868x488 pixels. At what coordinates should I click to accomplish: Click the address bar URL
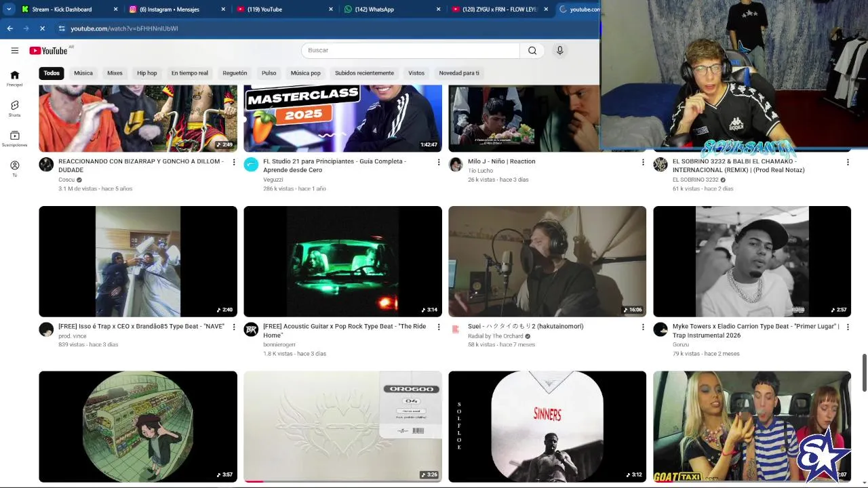click(124, 28)
